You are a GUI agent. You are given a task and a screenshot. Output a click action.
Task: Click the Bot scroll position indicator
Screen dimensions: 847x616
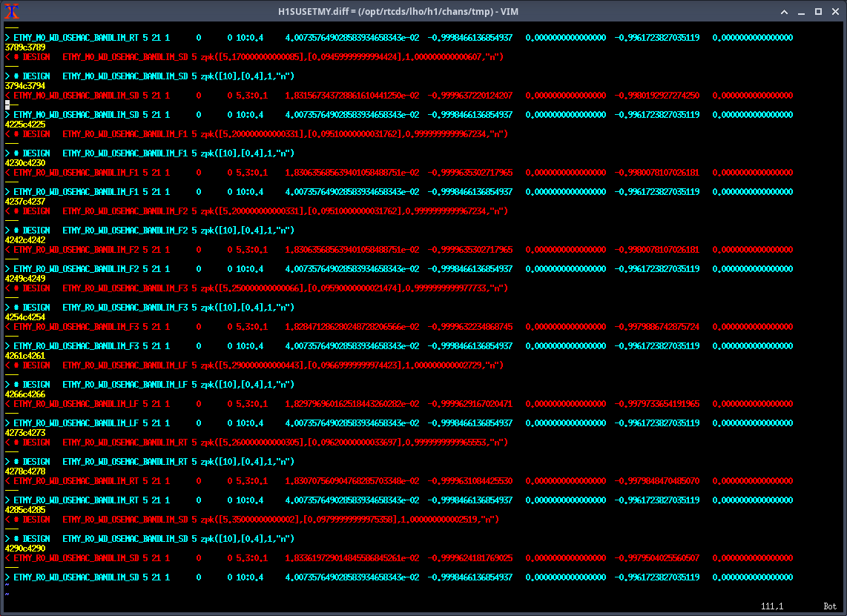pos(829,606)
